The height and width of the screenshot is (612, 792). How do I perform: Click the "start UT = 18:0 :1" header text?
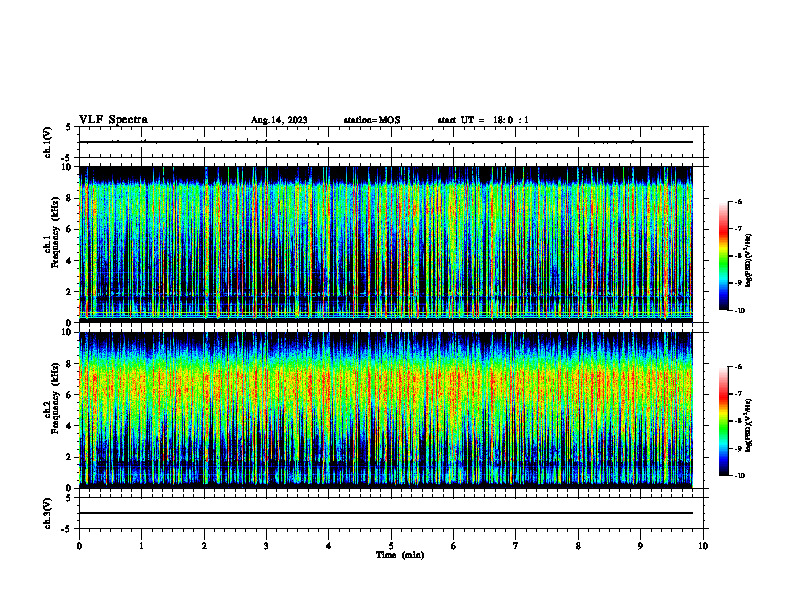[483, 120]
